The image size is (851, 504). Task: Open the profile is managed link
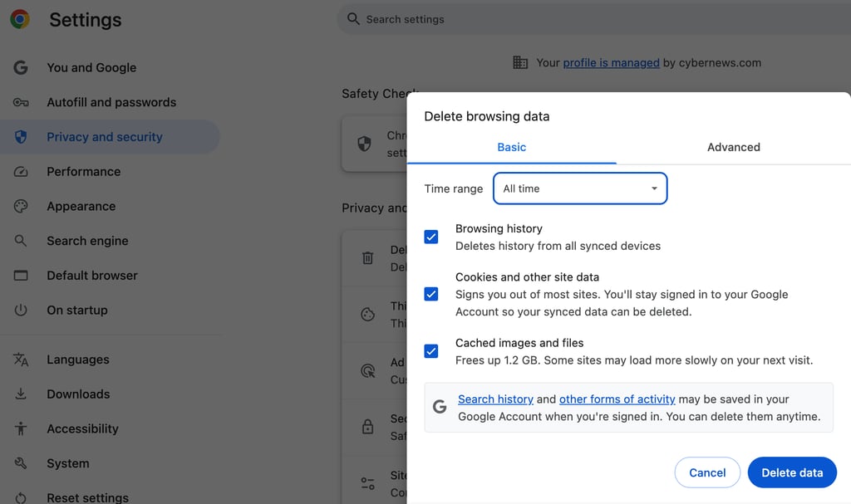pos(611,63)
